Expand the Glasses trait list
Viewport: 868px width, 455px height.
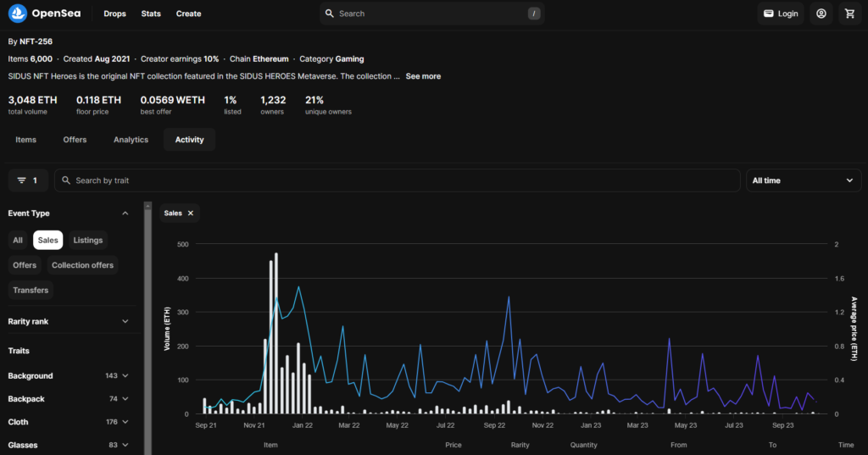(125, 445)
